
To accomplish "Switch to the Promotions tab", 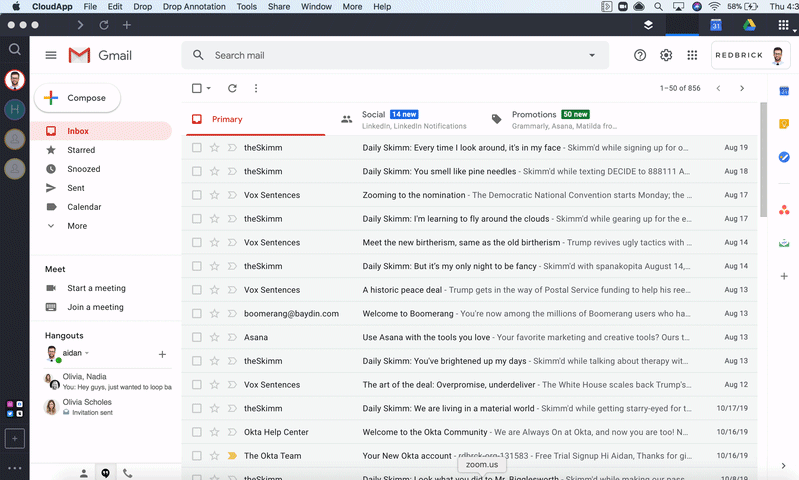I will 555,119.
